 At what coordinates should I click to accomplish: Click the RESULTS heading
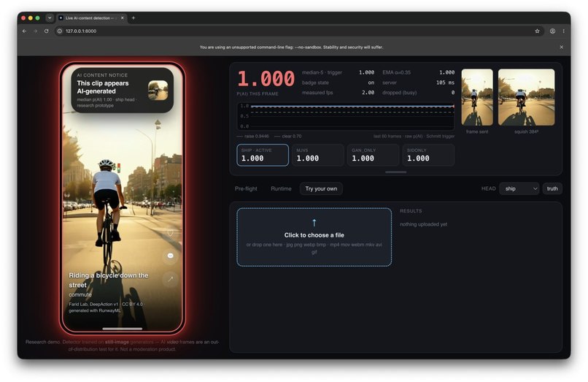pyautogui.click(x=411, y=211)
